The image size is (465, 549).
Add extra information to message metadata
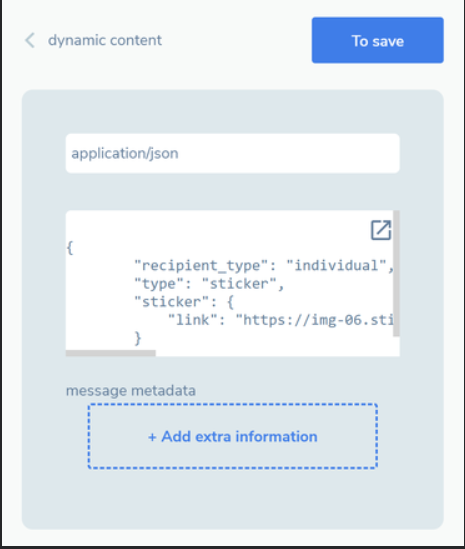click(232, 436)
